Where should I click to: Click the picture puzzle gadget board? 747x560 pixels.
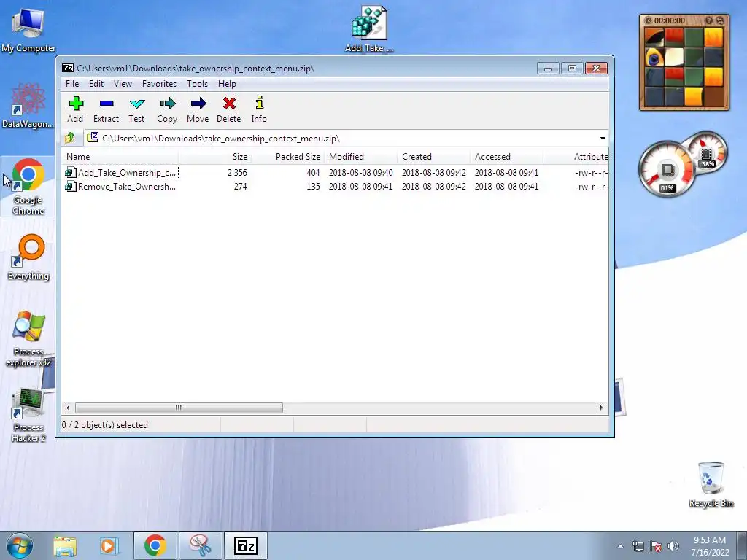[684, 66]
